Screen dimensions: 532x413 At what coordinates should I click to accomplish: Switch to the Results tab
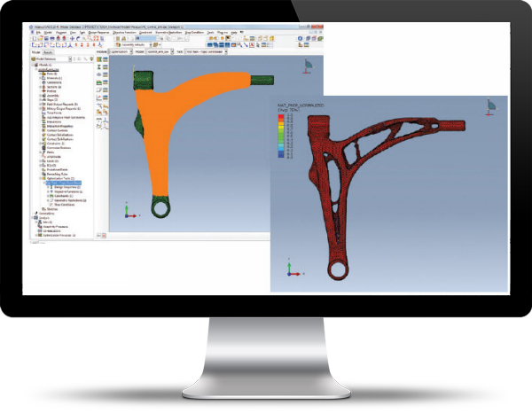pos(48,52)
